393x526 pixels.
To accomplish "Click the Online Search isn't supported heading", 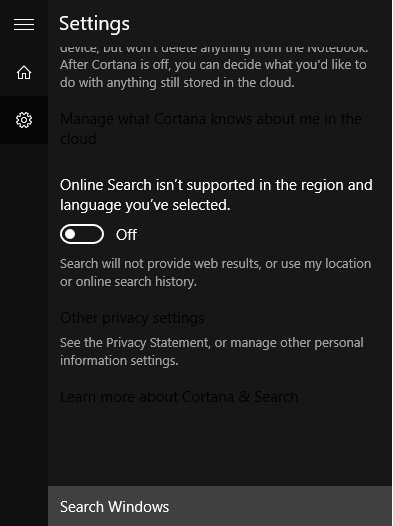I will [x=216, y=195].
